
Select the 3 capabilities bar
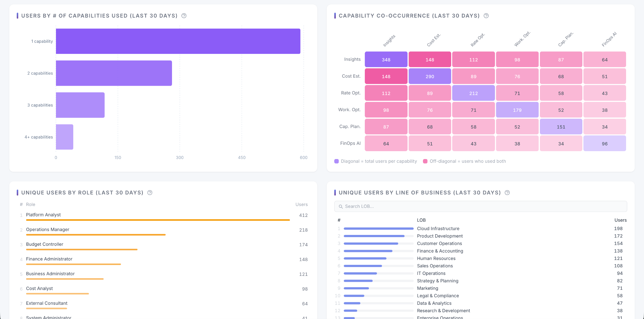click(x=80, y=105)
